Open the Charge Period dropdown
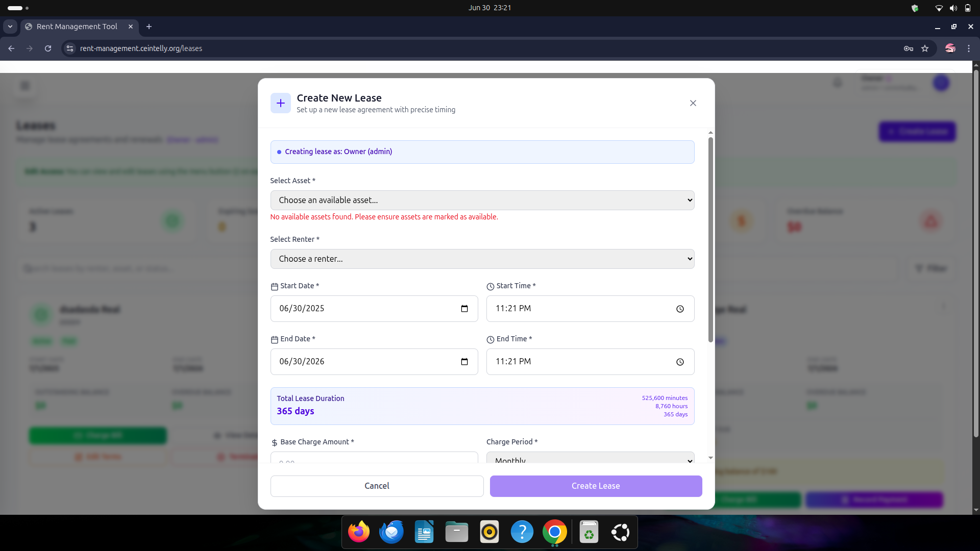Image resolution: width=980 pixels, height=551 pixels. 590,458
